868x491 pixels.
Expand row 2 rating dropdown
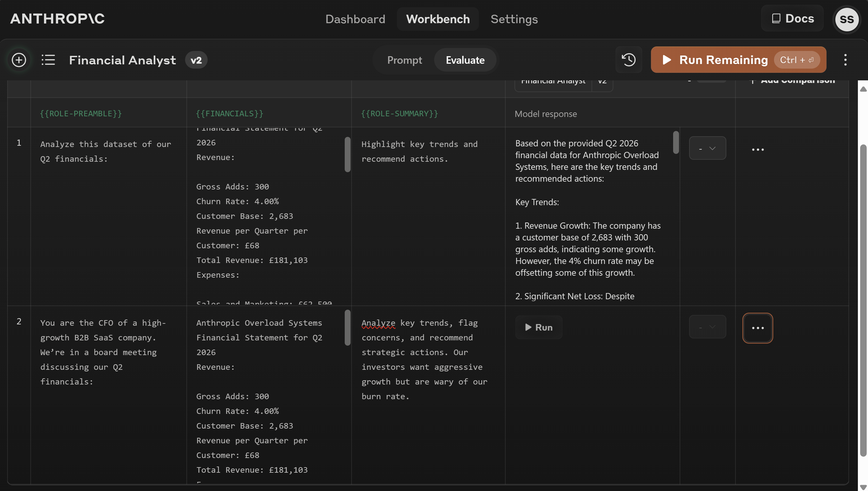click(x=707, y=327)
